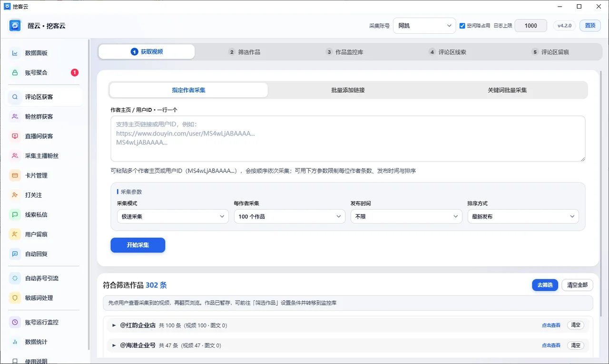Open the 排序方式 dropdown

(523, 217)
